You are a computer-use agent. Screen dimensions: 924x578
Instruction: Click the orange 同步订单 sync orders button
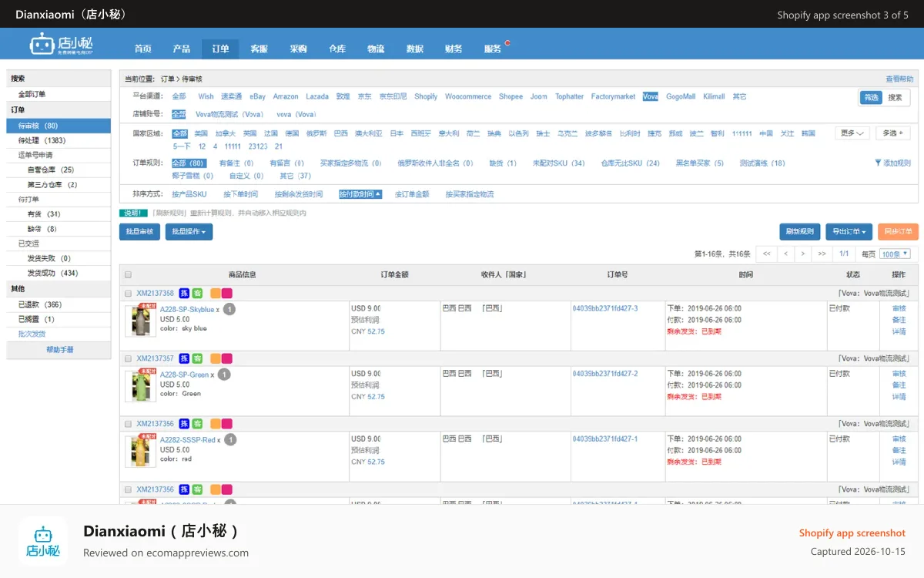pos(898,232)
